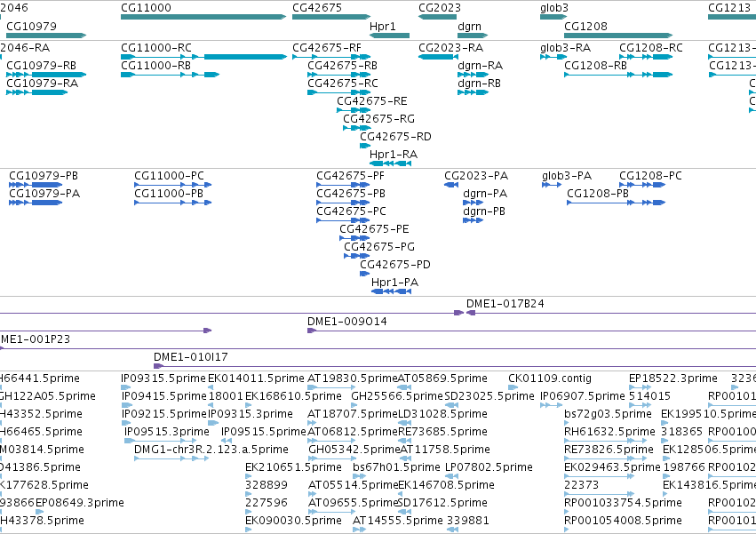Image resolution: width=756 pixels, height=534 pixels.
Task: Select the CG42675-RB transcript label
Action: click(342, 66)
